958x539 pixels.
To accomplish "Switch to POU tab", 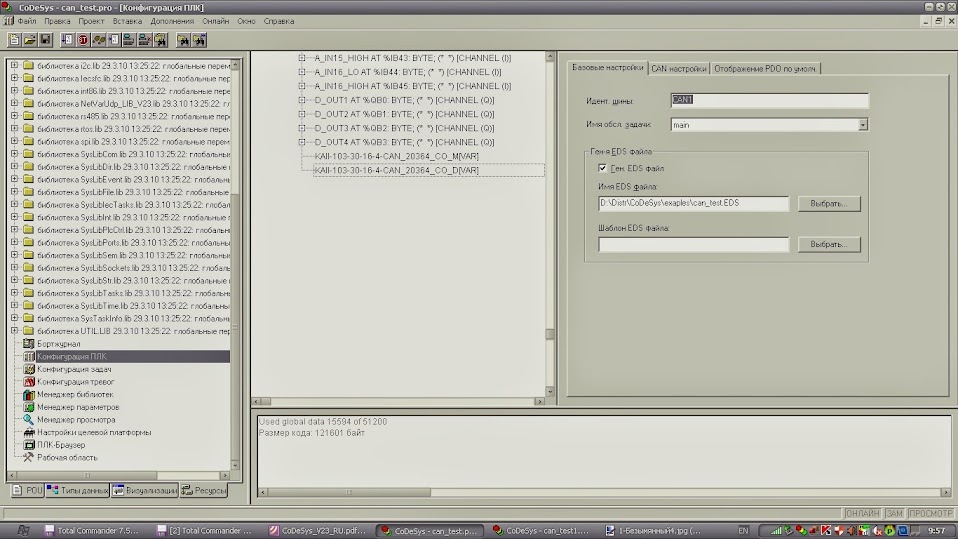I will 27,490.
